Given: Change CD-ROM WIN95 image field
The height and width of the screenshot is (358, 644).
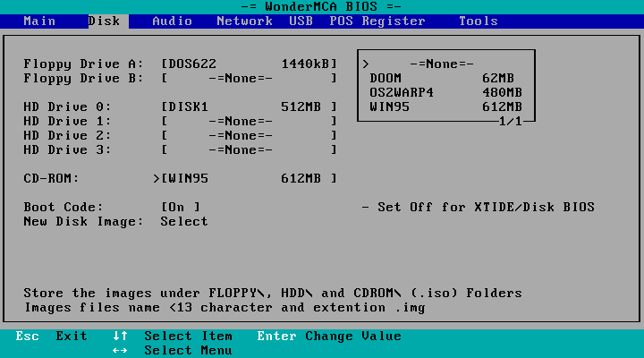Looking at the screenshot, I should point(249,178).
